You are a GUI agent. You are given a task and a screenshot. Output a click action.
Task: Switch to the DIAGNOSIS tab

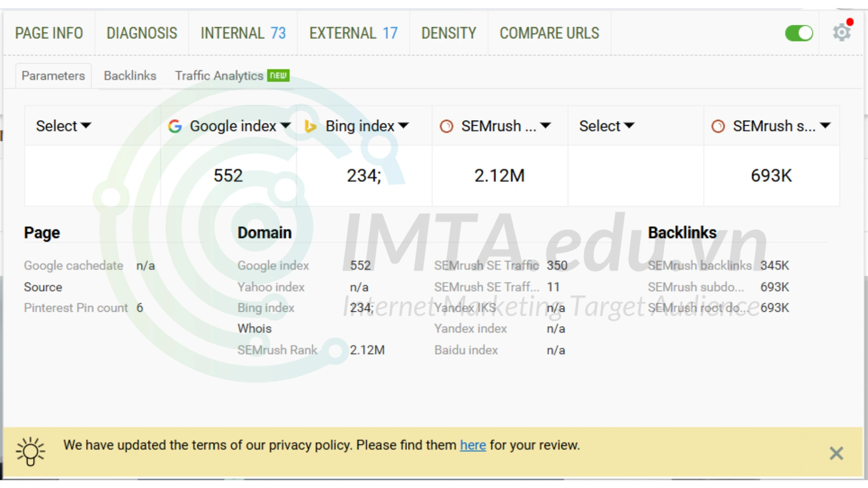coord(142,33)
